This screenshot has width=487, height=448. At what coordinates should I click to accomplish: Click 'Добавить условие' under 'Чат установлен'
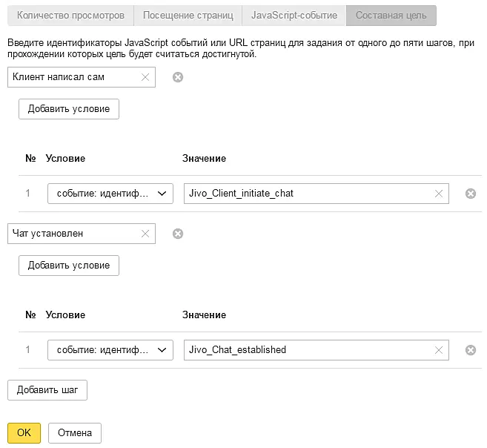[68, 266]
